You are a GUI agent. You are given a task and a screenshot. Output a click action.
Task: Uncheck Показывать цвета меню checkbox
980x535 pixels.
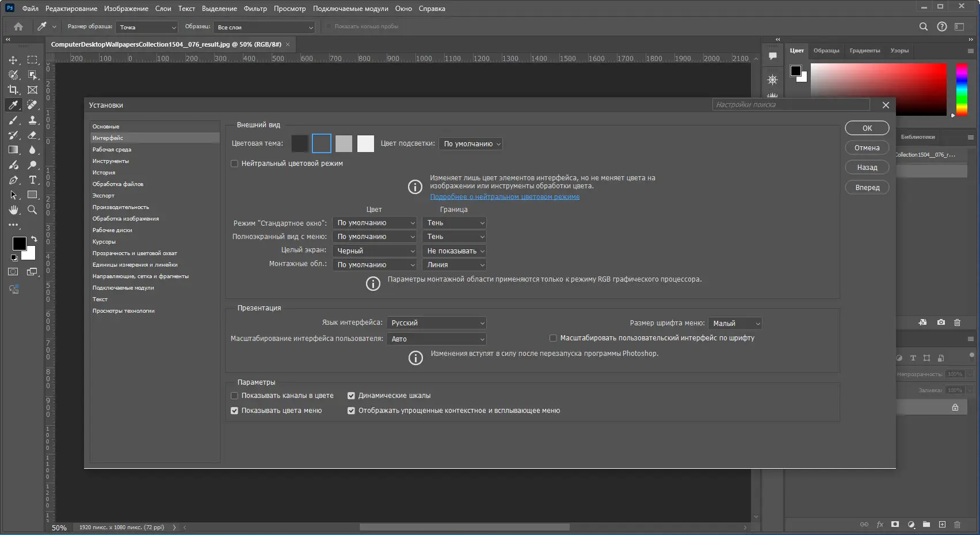[234, 411]
